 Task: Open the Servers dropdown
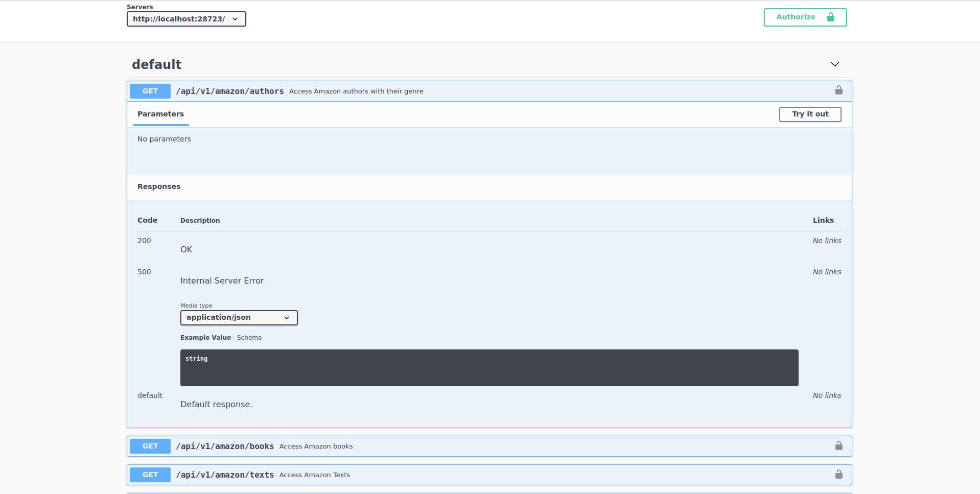186,19
